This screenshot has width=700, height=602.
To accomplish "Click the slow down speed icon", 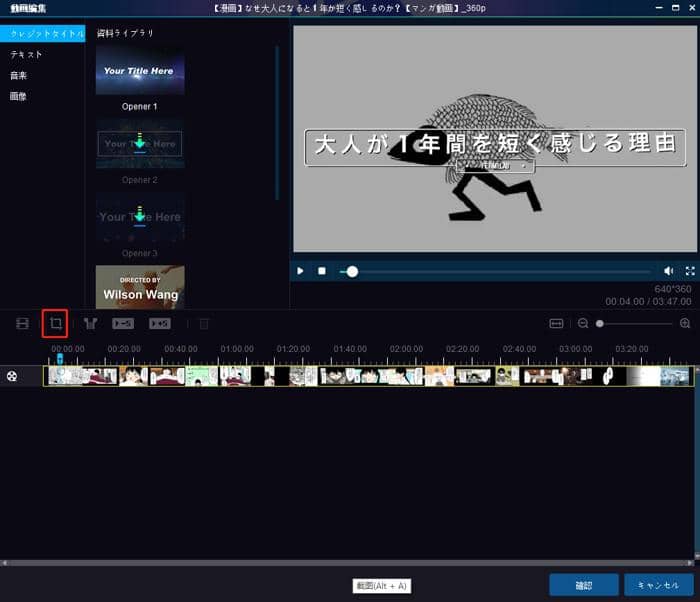I will (x=123, y=323).
